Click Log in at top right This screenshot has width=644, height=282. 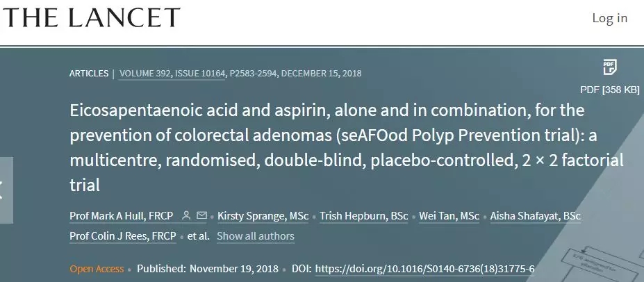coord(609,18)
